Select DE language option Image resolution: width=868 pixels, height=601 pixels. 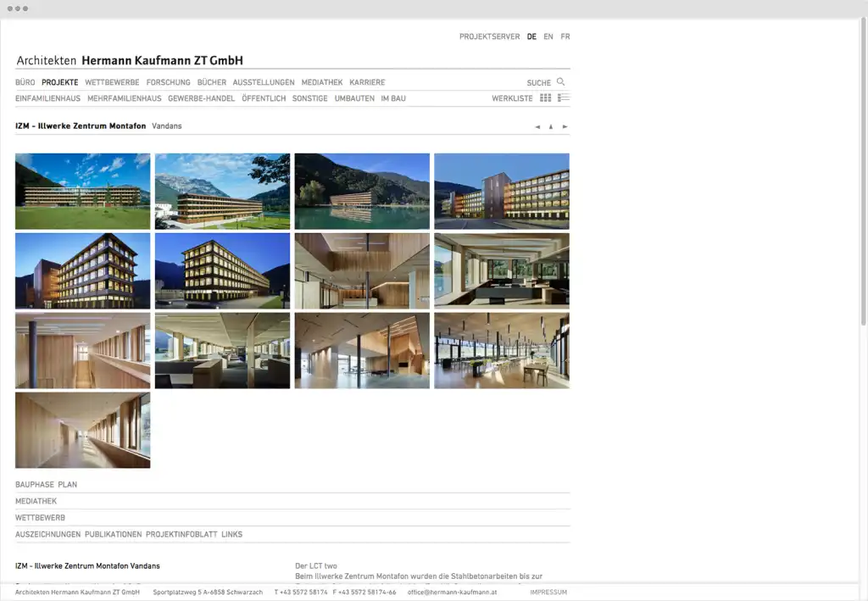531,37
